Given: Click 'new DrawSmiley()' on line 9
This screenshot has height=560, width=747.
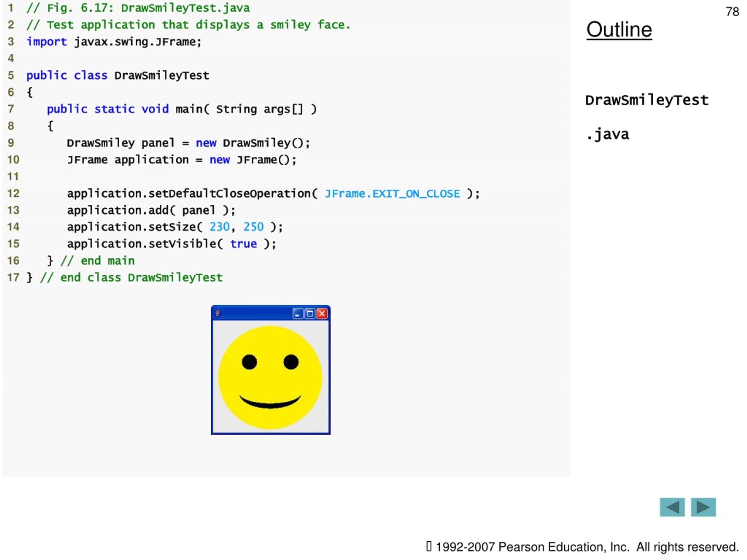Looking at the screenshot, I should point(253,143).
